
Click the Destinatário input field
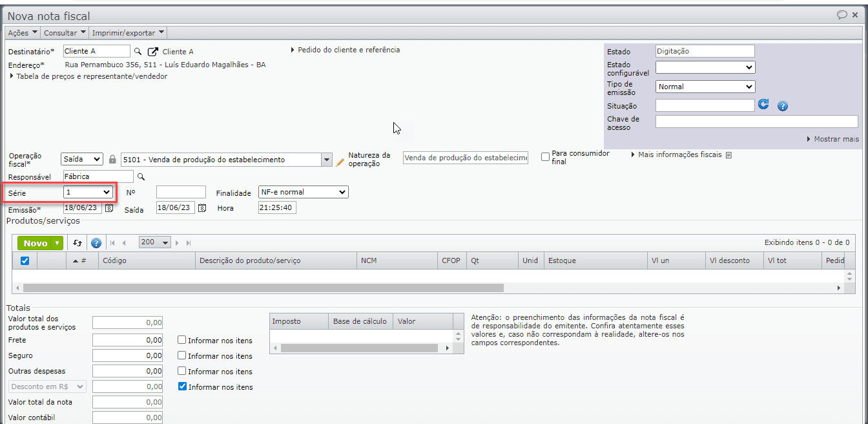97,51
